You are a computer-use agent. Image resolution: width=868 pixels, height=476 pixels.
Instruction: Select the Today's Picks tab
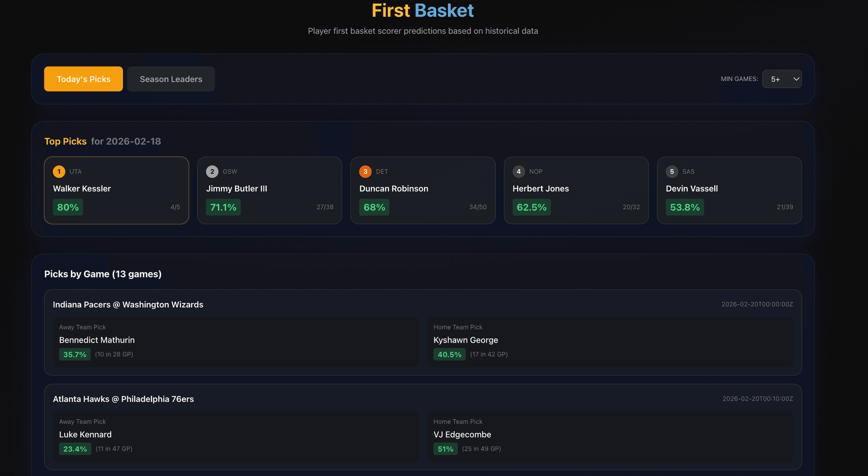pyautogui.click(x=83, y=79)
